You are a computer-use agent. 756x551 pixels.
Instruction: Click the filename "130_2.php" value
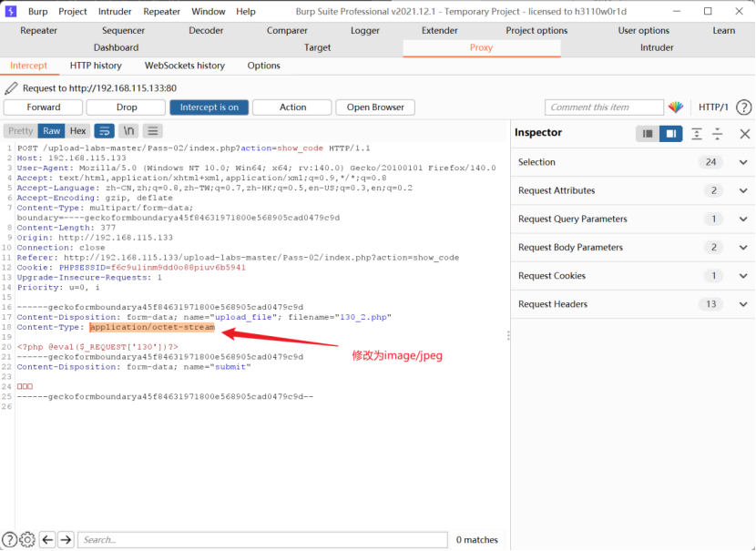(x=363, y=317)
